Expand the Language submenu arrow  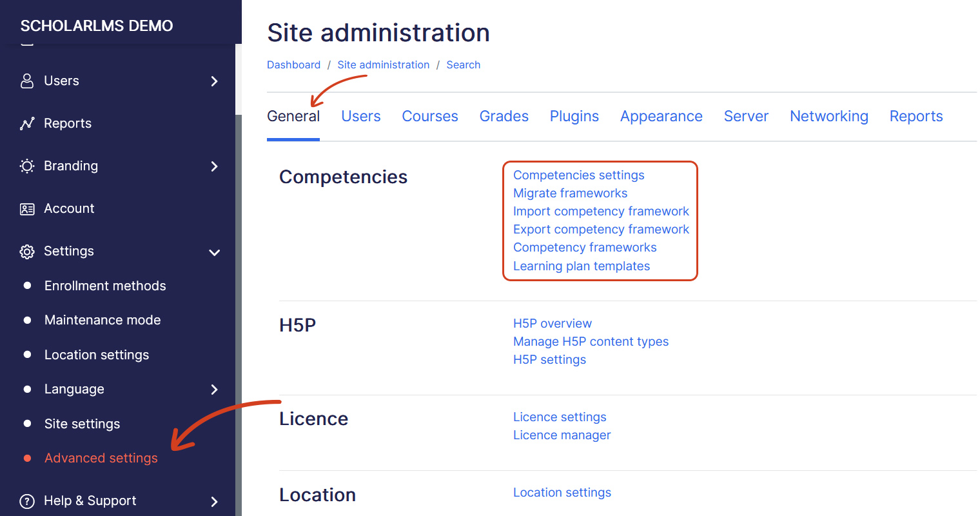(x=215, y=390)
